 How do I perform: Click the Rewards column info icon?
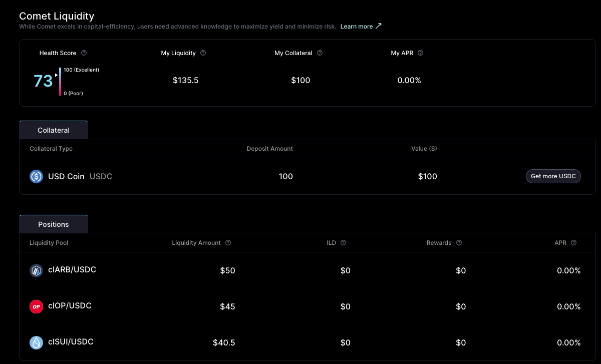[459, 243]
